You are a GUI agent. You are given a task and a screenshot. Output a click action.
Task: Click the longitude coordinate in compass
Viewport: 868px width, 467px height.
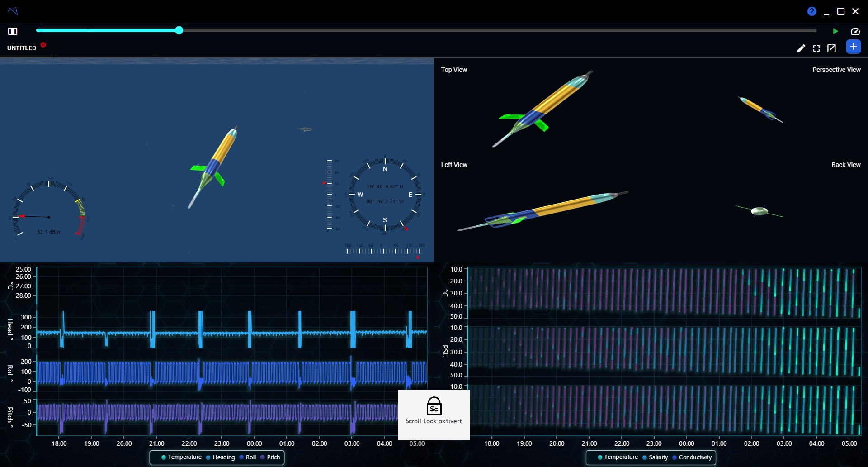[x=385, y=201]
